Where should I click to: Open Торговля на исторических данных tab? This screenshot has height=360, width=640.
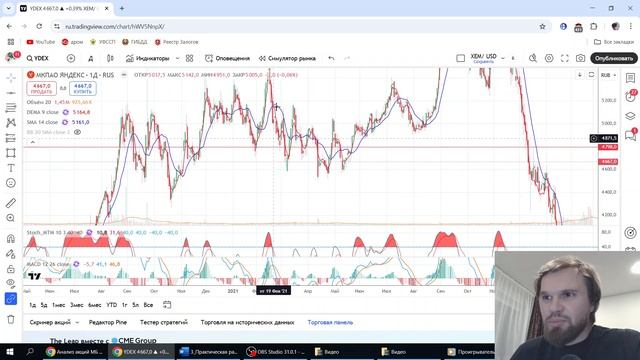[247, 322]
